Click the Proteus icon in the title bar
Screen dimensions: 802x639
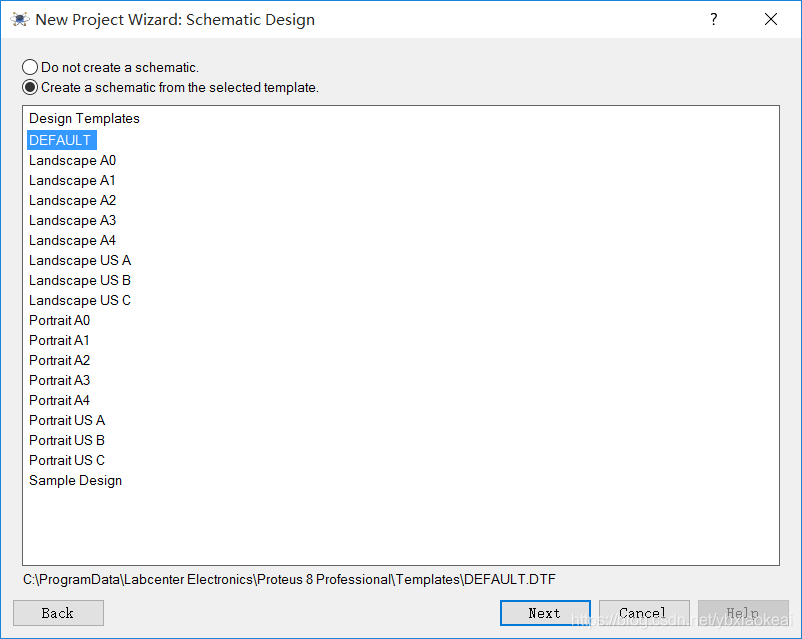(19, 19)
